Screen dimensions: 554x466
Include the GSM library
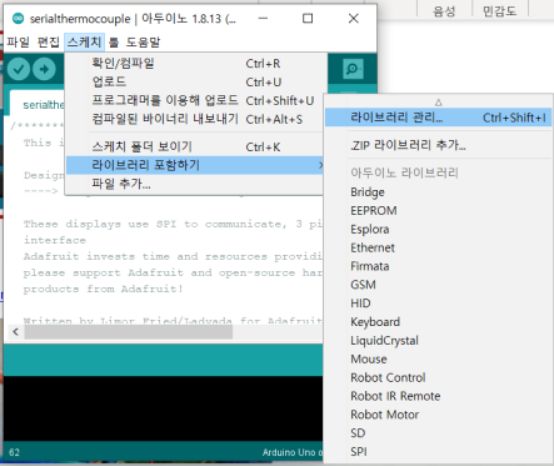pyautogui.click(x=438, y=285)
